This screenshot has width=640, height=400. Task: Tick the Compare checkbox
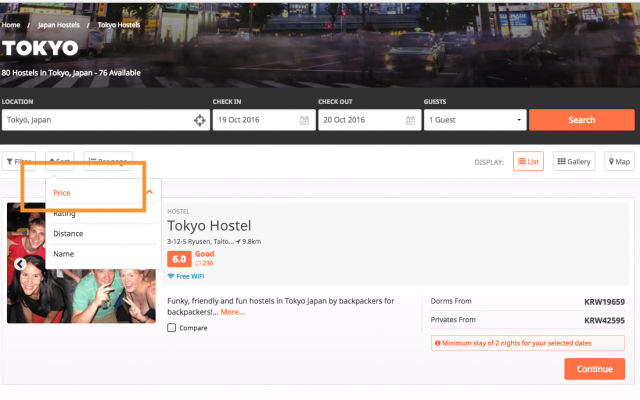pos(172,328)
